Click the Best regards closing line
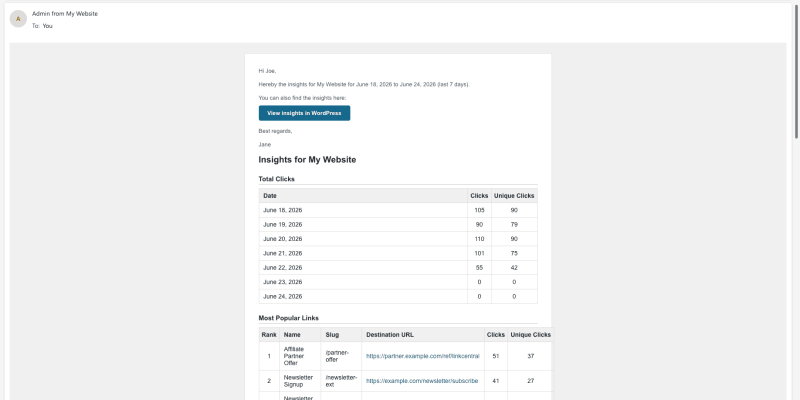Screen dimensions: 800x400 point(276,131)
